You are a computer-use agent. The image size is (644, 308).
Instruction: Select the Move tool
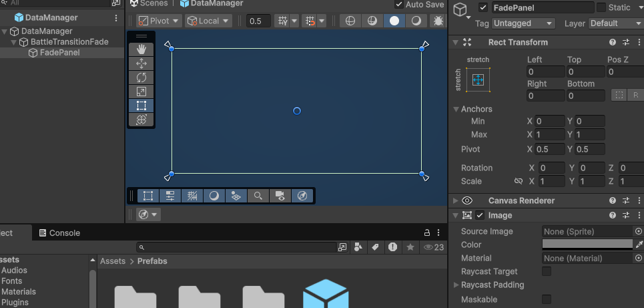tap(141, 63)
